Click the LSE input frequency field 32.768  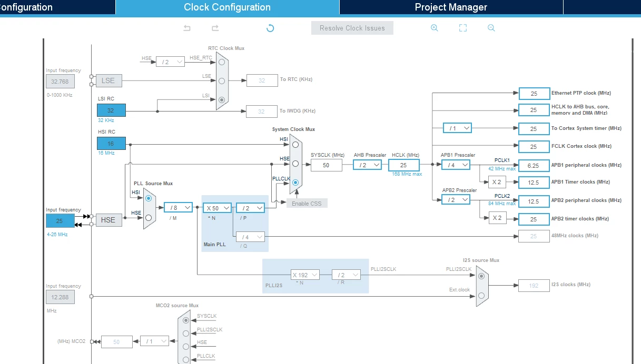(60, 82)
